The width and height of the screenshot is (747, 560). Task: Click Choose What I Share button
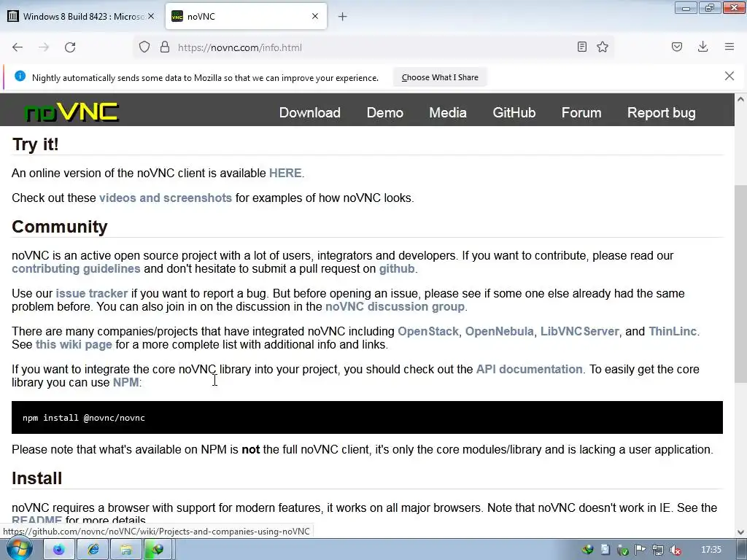click(440, 77)
